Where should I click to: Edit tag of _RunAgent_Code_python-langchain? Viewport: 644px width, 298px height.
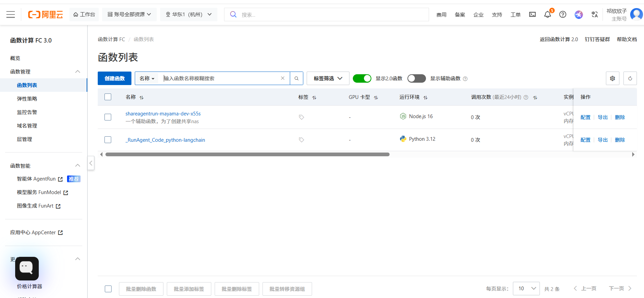click(302, 140)
